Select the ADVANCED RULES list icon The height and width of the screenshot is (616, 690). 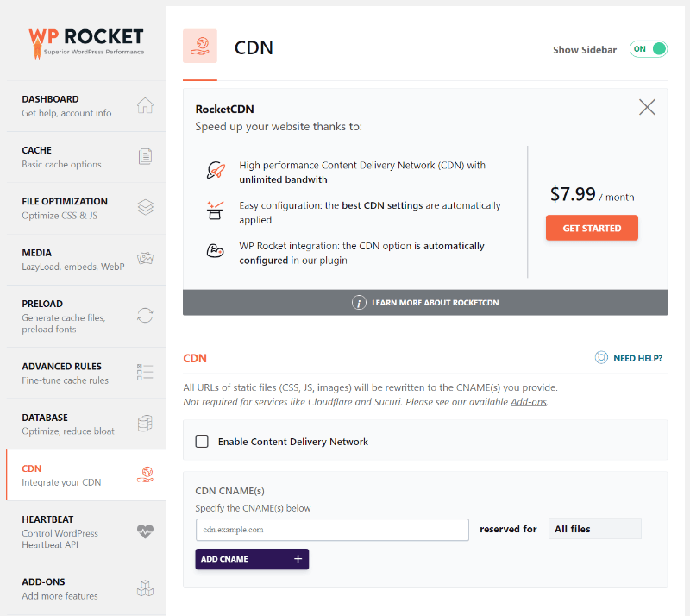pyautogui.click(x=147, y=371)
